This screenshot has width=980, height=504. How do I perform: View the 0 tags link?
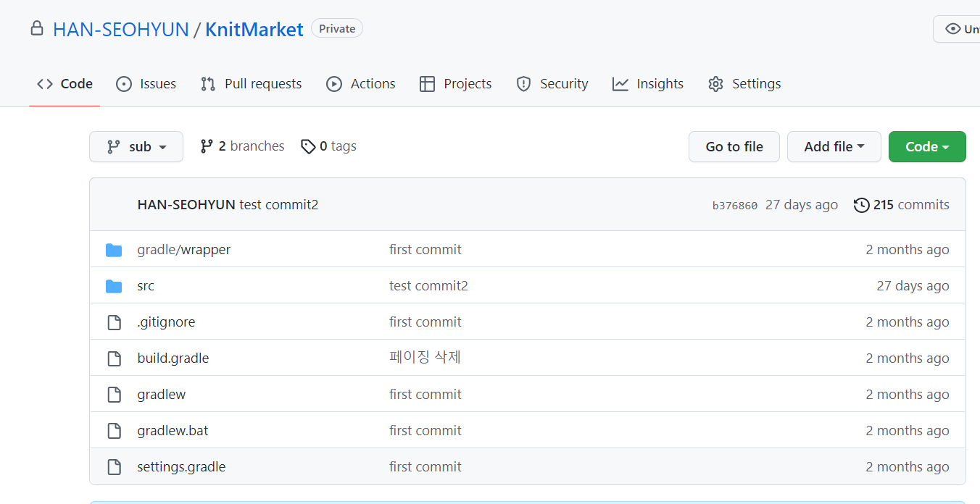point(328,146)
